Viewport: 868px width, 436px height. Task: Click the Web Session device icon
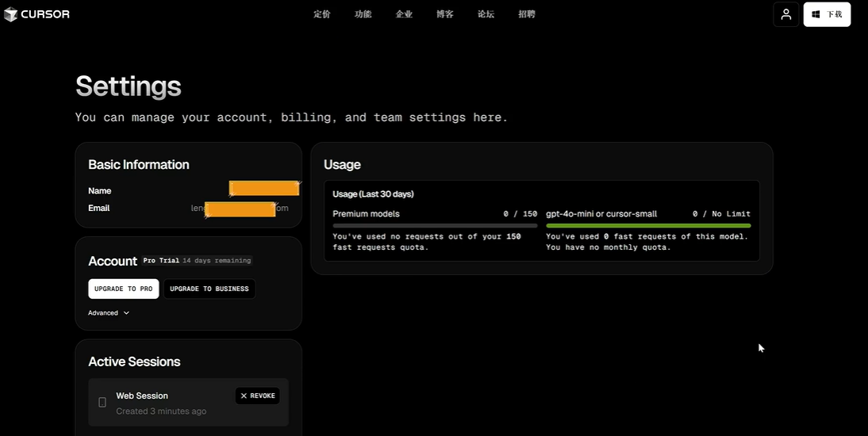102,403
